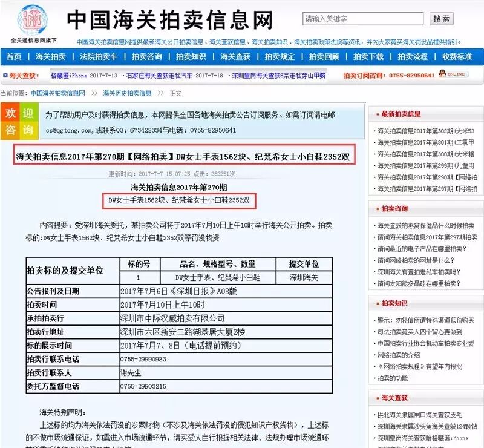Open the 拍卖知识 menu item
The height and width of the screenshot is (448, 484).
point(191,56)
